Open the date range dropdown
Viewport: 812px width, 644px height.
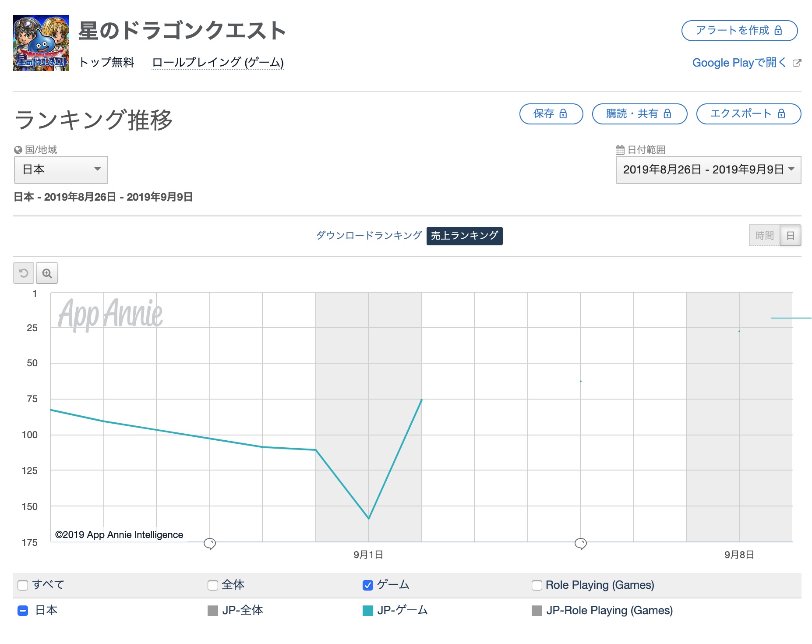tap(709, 170)
